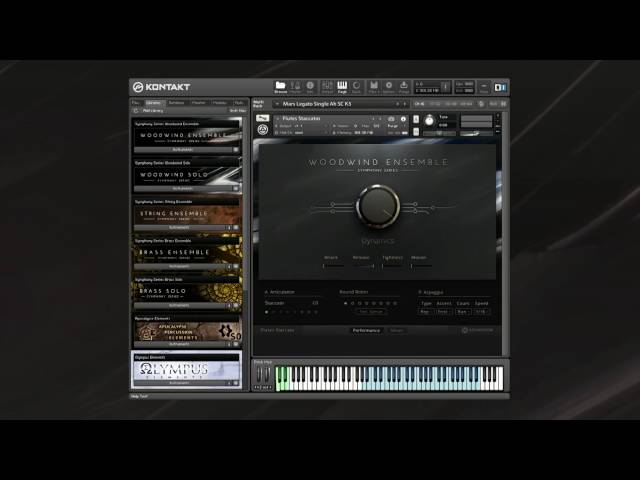This screenshot has width=640, height=480.
Task: Switch to the Modules browser tab
Action: (220, 102)
